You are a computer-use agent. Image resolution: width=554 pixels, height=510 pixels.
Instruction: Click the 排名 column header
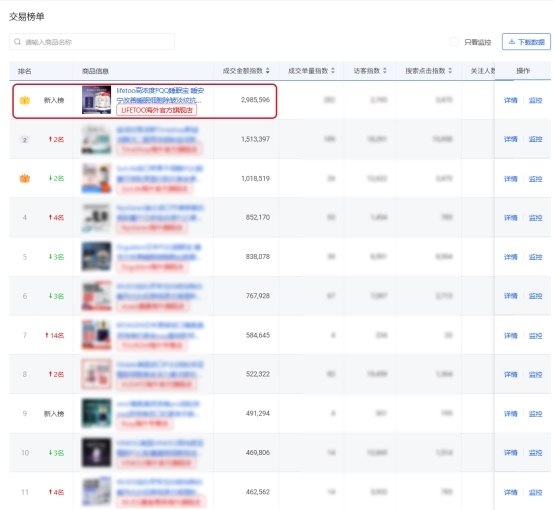(25, 71)
